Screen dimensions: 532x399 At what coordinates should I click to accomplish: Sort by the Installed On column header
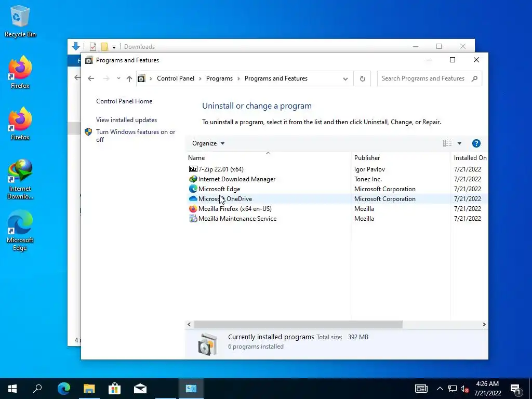coord(470,158)
